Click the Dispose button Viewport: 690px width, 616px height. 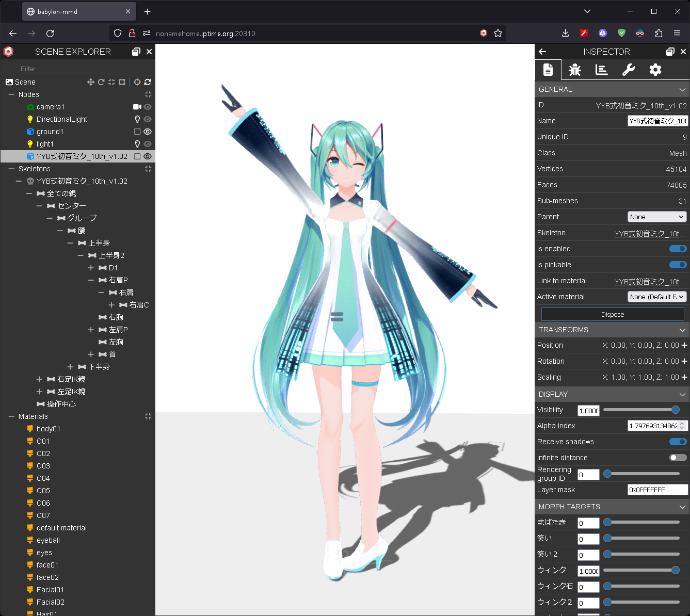click(613, 314)
